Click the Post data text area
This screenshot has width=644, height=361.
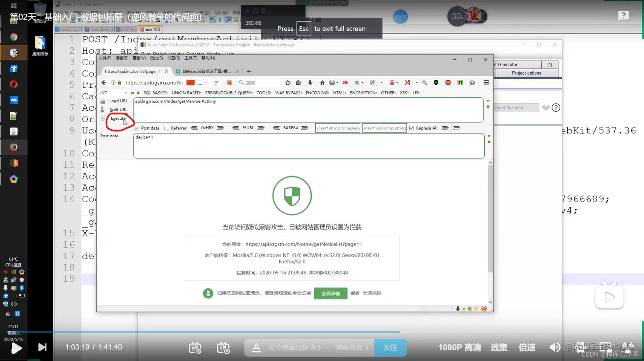click(x=309, y=146)
